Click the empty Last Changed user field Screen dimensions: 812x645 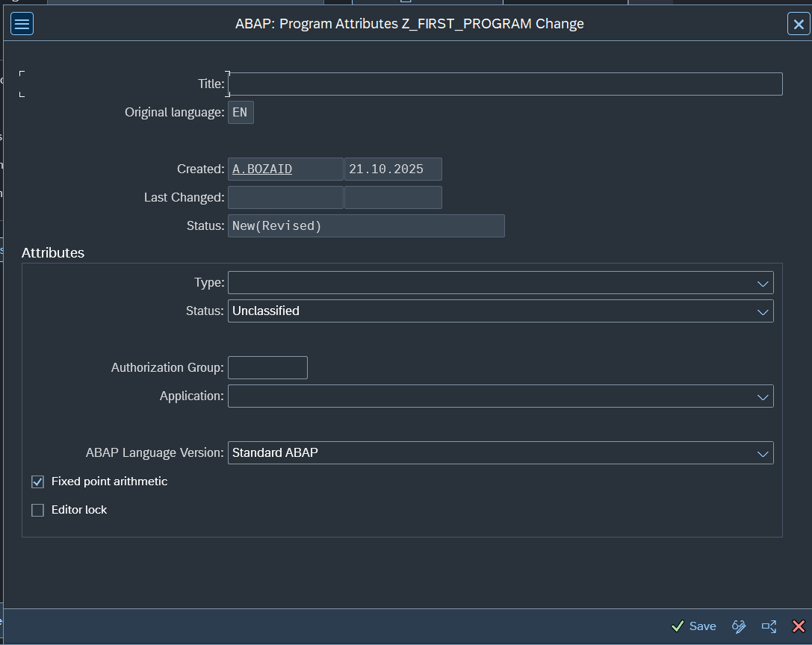(285, 198)
